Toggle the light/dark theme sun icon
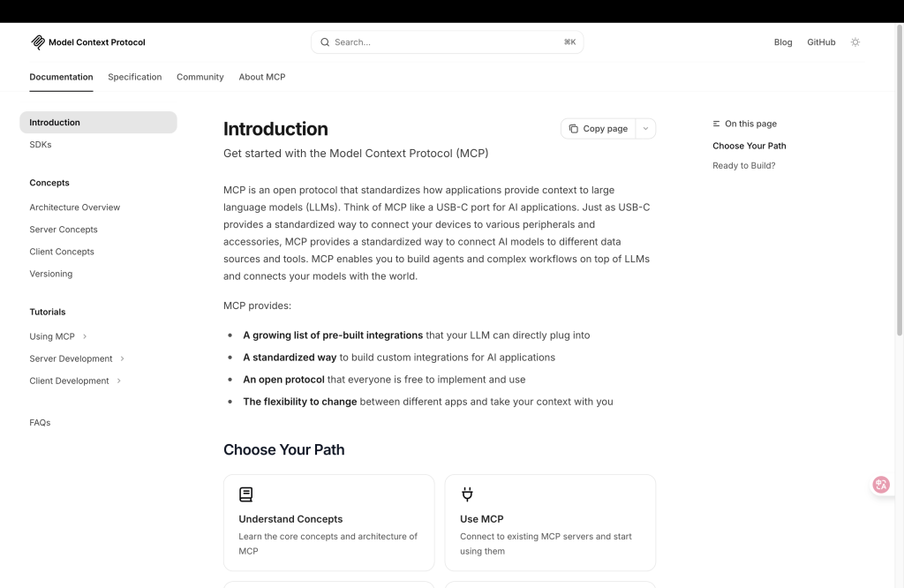The image size is (904, 588). tap(855, 42)
